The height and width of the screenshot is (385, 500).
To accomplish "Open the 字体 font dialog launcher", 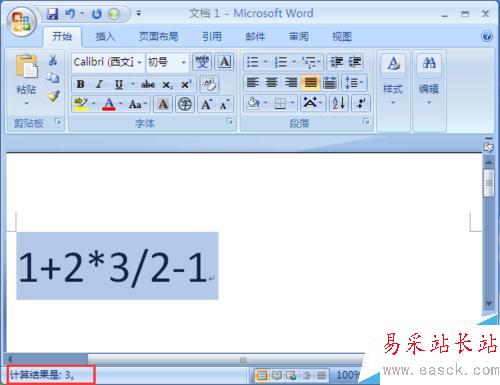I will (229, 122).
